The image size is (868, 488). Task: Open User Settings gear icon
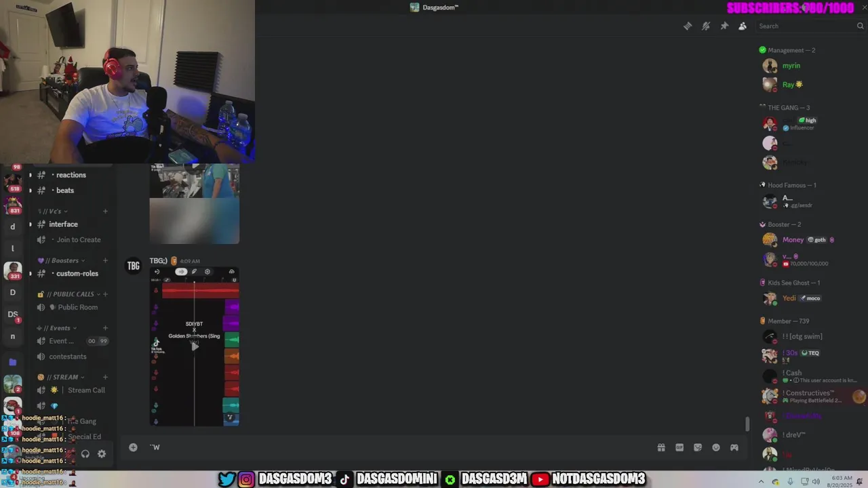coord(102,454)
